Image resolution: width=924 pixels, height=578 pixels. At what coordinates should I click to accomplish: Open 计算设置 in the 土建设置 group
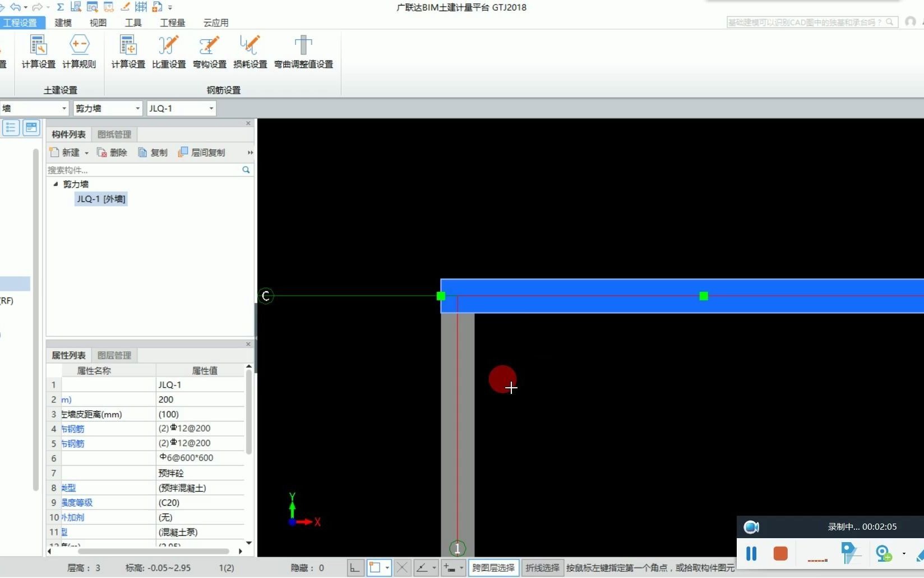pos(38,52)
